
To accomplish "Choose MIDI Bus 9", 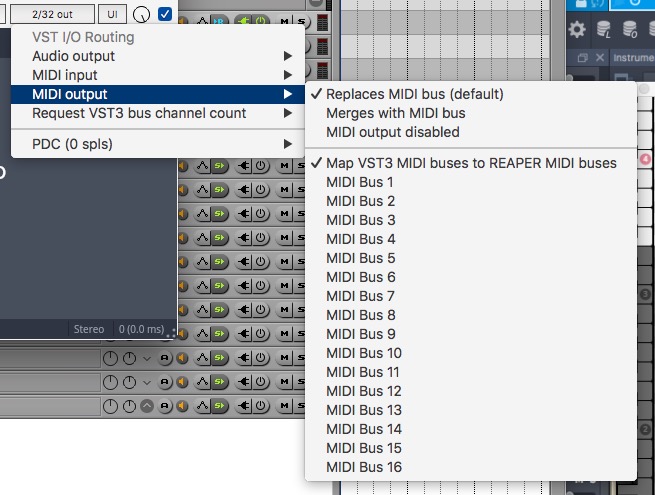I will coord(471,334).
